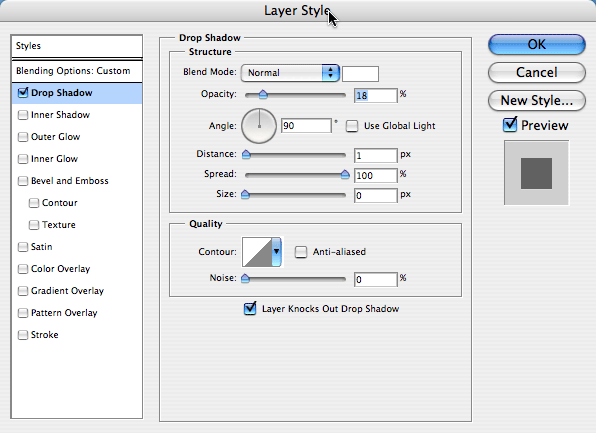Click the angle dial control
The image size is (596, 433).
click(x=259, y=126)
